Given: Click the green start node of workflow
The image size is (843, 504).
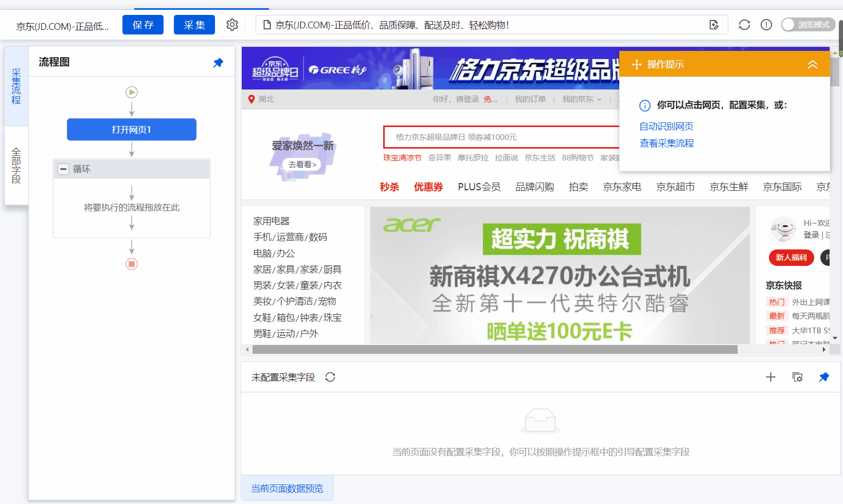Looking at the screenshot, I should (x=132, y=93).
